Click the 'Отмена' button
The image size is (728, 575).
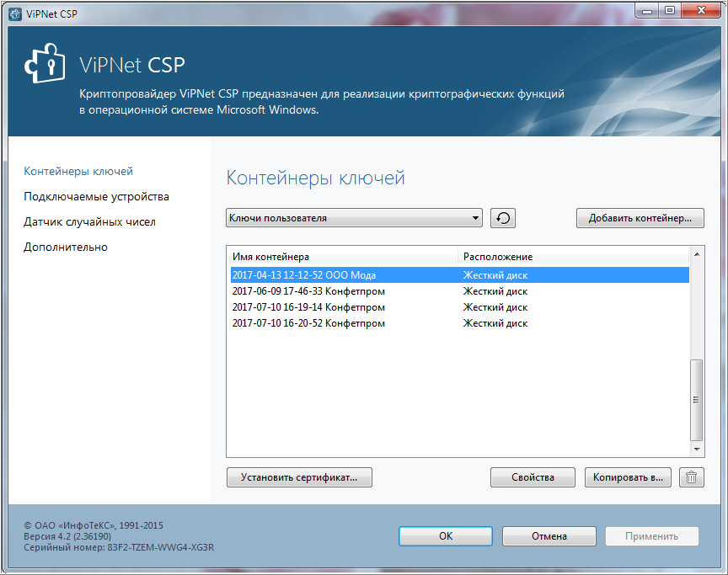[x=549, y=536]
